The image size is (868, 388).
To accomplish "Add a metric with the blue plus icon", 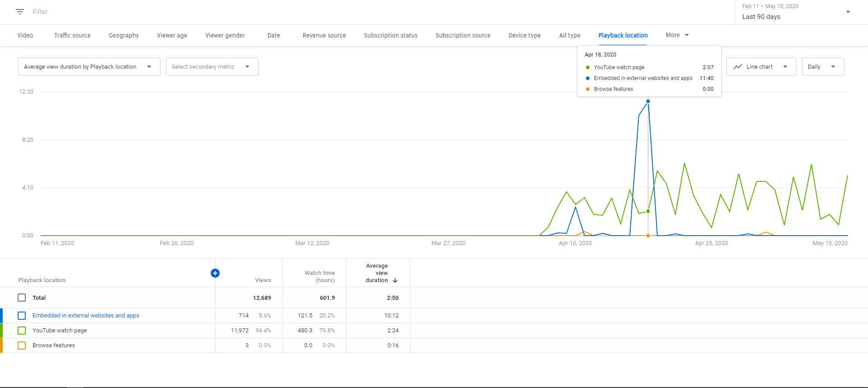I will (x=215, y=273).
